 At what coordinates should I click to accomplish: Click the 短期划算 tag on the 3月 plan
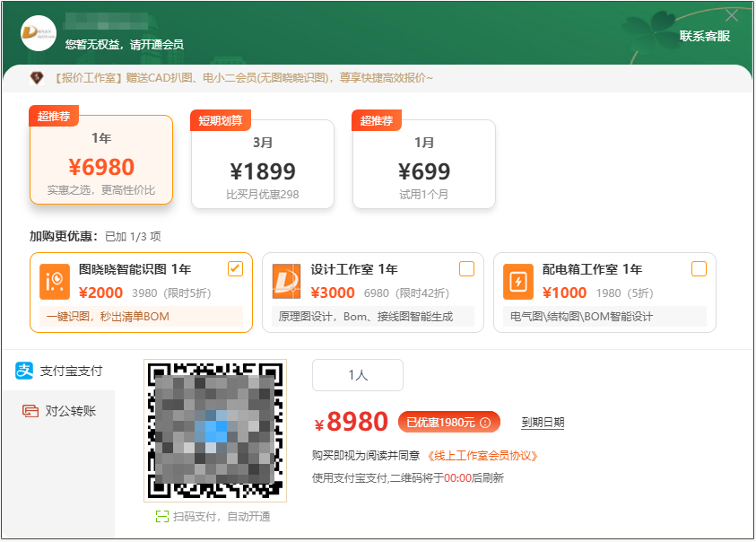[x=221, y=120]
